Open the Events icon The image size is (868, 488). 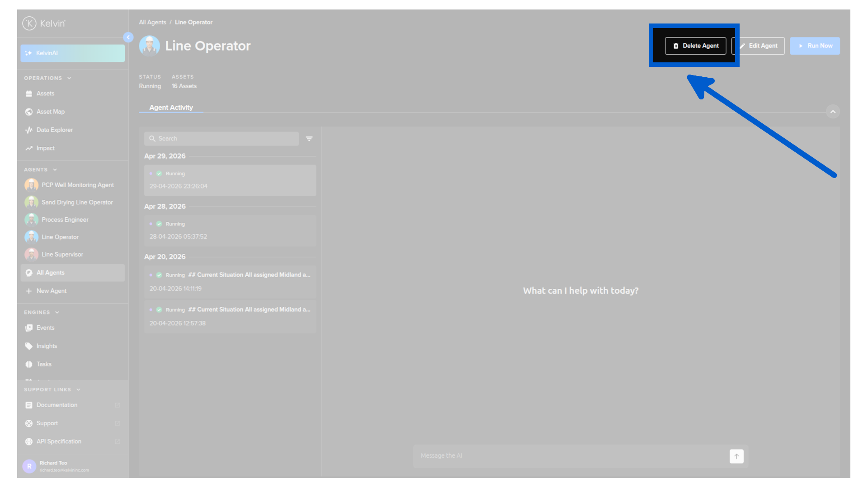29,328
